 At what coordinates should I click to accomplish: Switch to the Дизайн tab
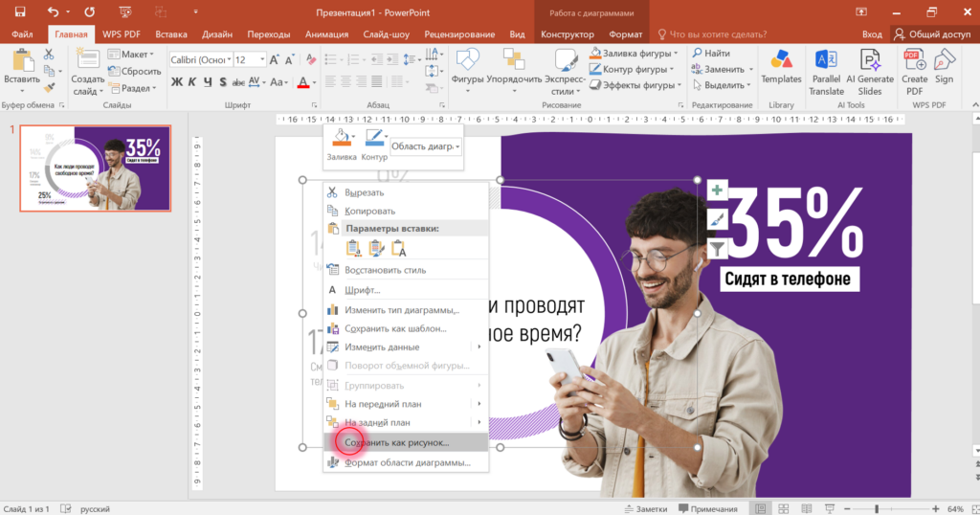217,34
